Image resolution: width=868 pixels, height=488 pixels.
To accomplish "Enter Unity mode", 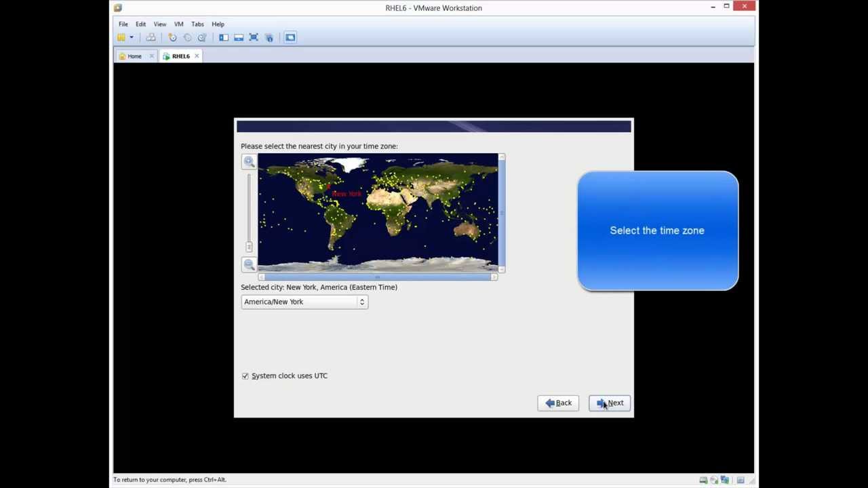I will pos(269,37).
